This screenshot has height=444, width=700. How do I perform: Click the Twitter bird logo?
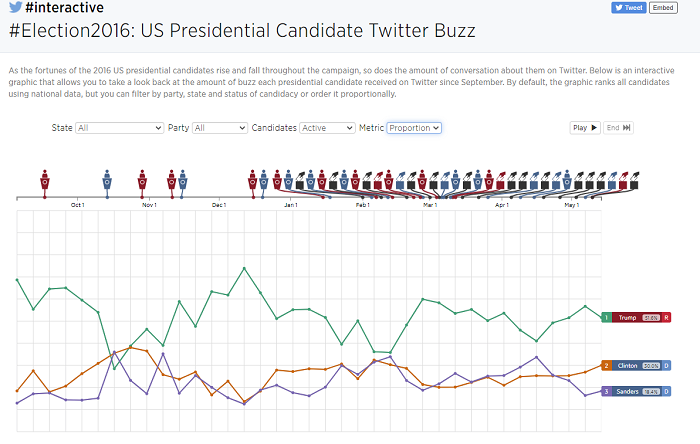pyautogui.click(x=16, y=8)
